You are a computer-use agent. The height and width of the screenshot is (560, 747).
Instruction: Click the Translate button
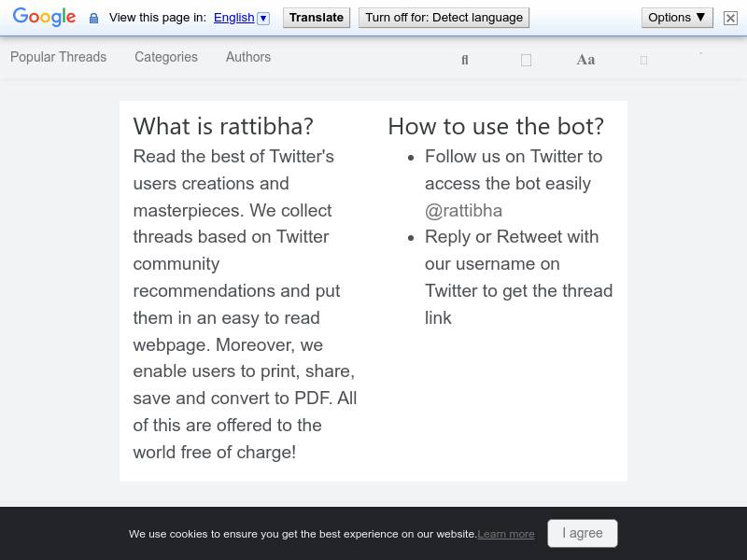[x=317, y=18]
